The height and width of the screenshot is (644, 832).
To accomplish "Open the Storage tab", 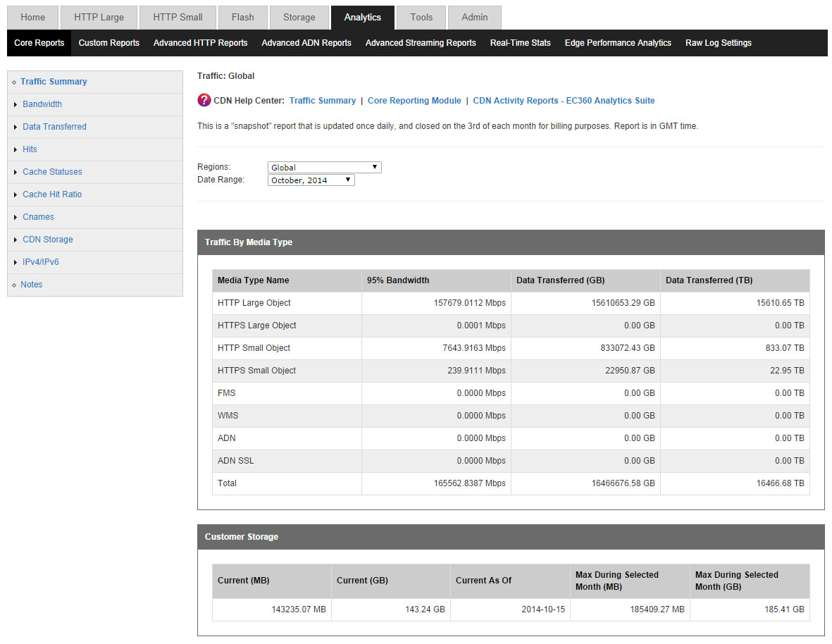I will pos(299,18).
